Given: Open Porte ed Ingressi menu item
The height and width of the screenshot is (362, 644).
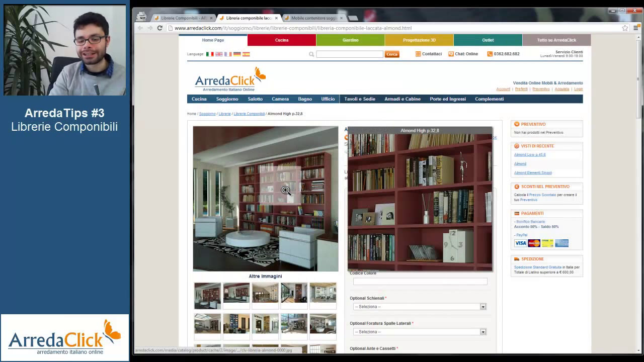Looking at the screenshot, I should 448,99.
